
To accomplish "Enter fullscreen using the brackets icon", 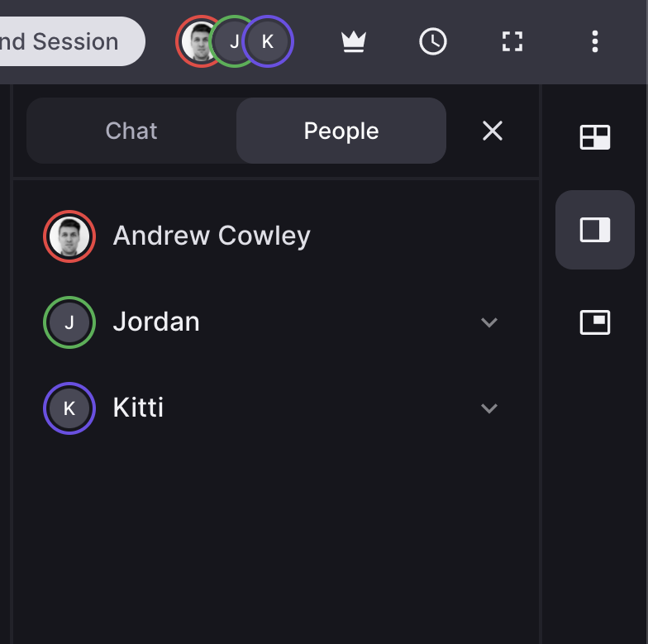I will point(512,41).
